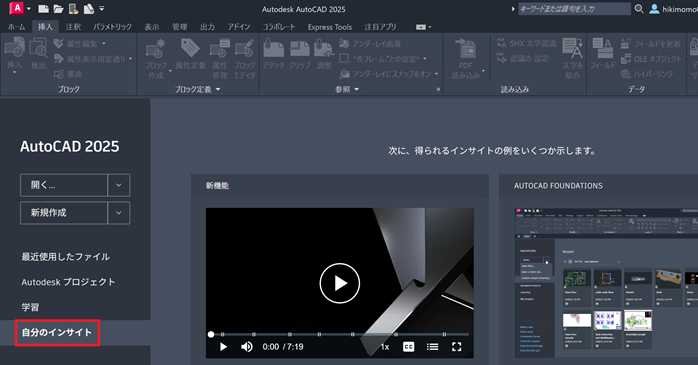Image resolution: width=698 pixels, height=365 pixels.
Task: Click the small play button in video controls
Action: point(223,347)
